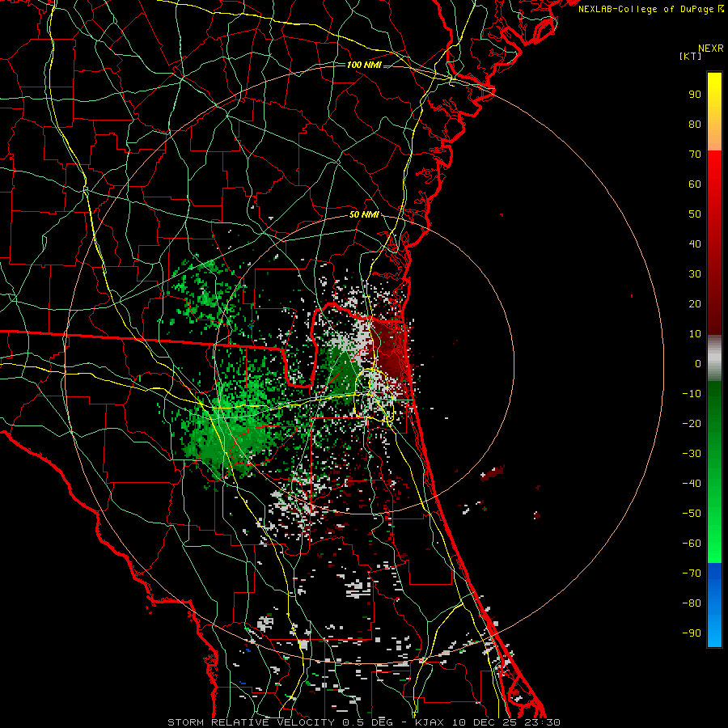Click the -80 knot scale label
The height and width of the screenshot is (728, 728).
click(692, 603)
